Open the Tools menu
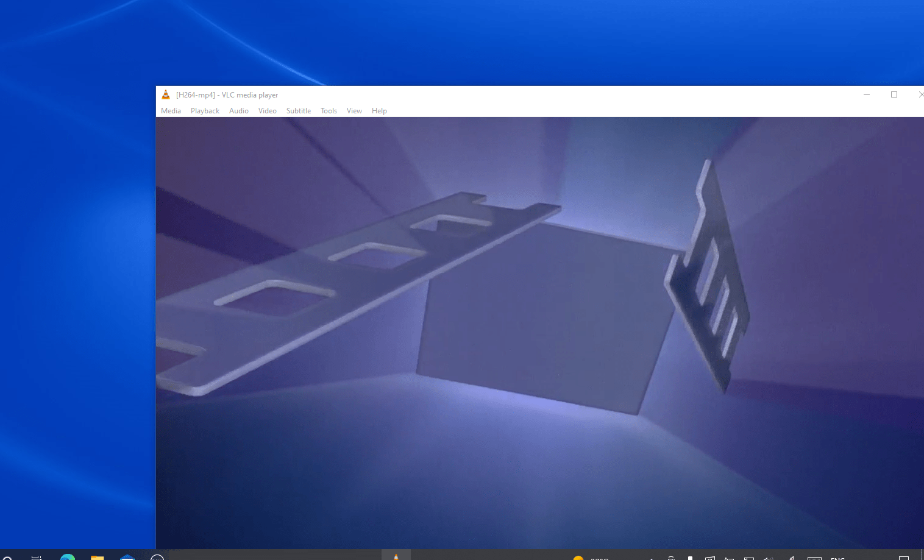This screenshot has width=924, height=560. pos(329,110)
